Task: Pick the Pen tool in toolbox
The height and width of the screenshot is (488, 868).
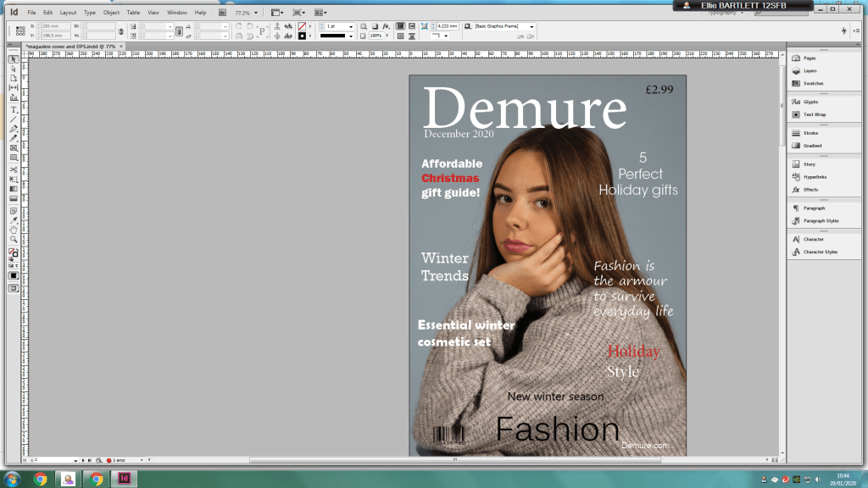Action: (x=14, y=129)
